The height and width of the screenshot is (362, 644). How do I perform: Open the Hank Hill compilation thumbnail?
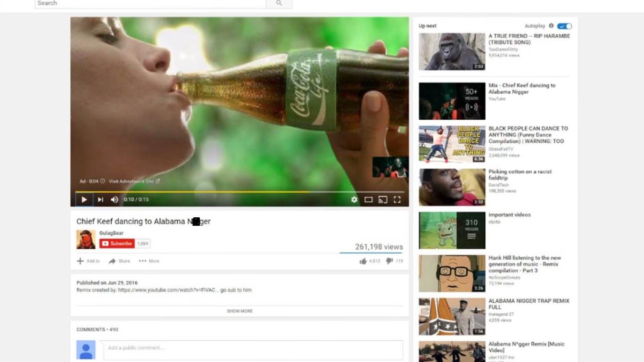tap(452, 274)
